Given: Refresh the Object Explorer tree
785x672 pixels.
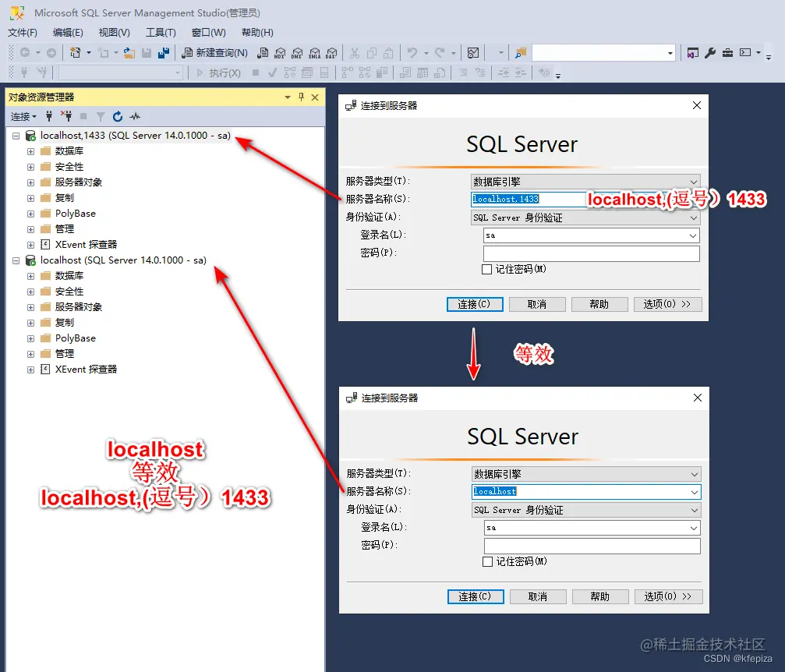Looking at the screenshot, I should [x=118, y=117].
